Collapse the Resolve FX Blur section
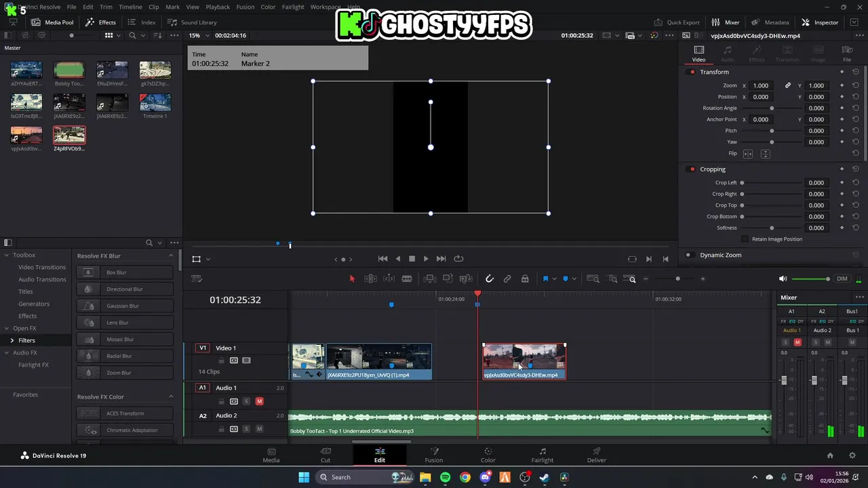 (x=171, y=256)
